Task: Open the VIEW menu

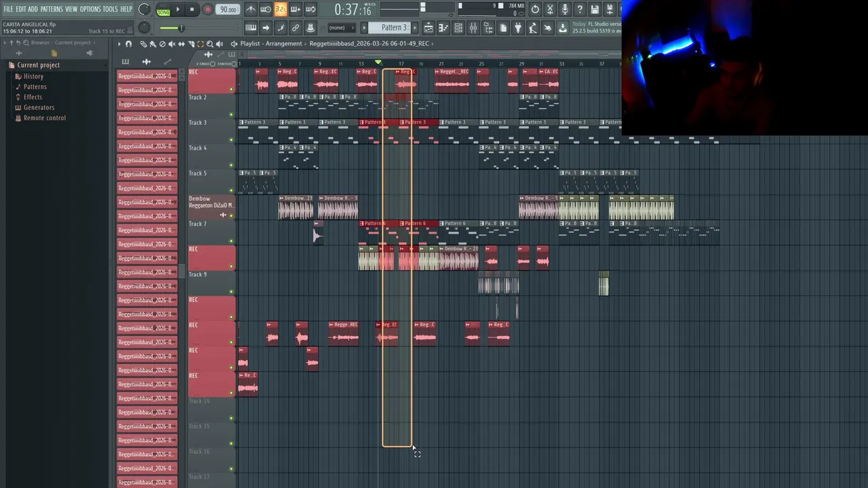Action: coord(71,9)
